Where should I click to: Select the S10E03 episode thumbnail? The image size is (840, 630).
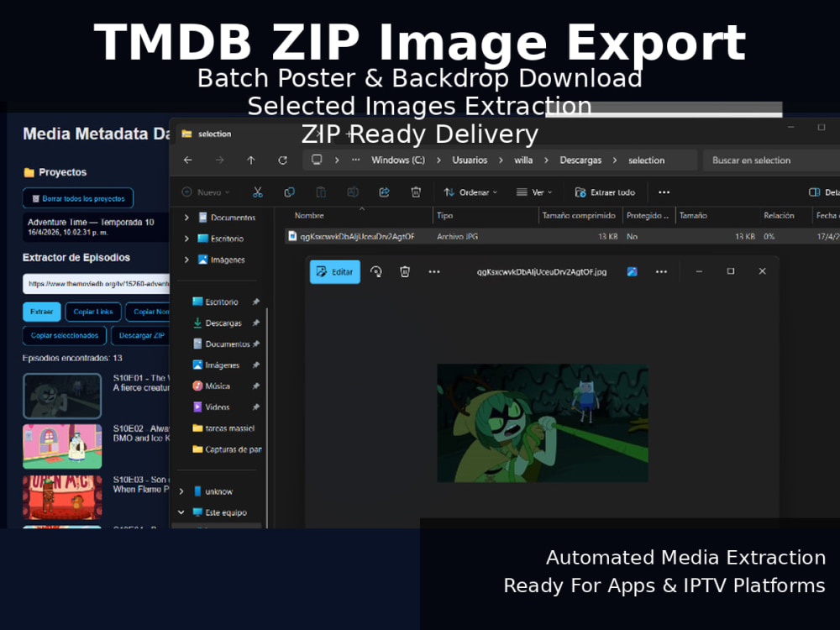coord(62,497)
